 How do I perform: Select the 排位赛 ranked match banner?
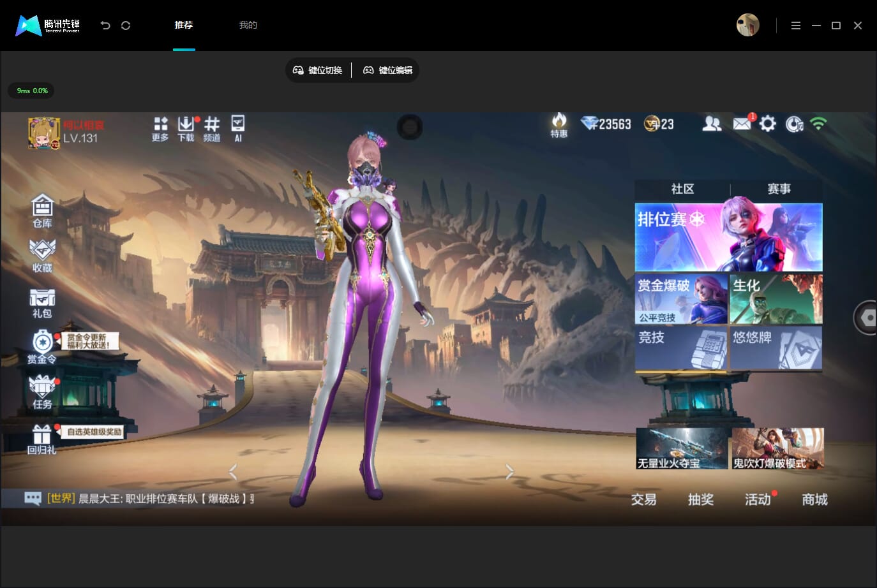tap(728, 237)
